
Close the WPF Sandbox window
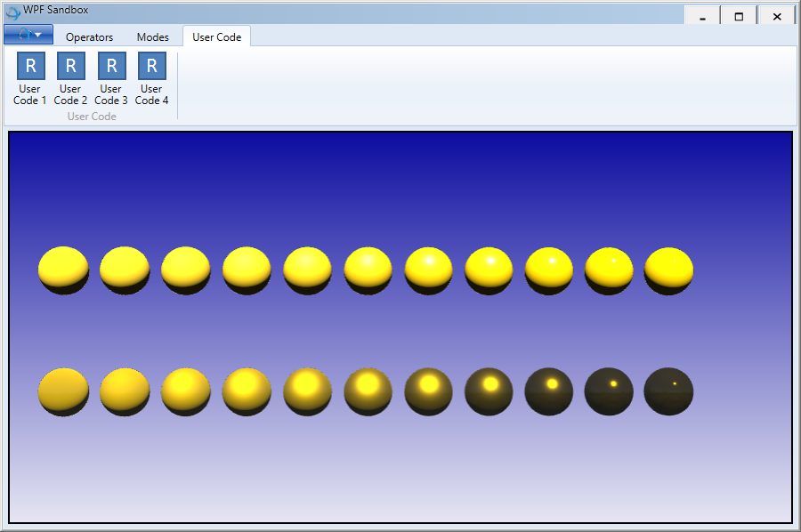pyautogui.click(x=776, y=16)
